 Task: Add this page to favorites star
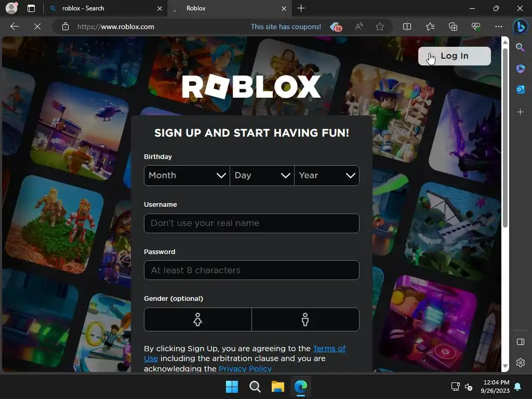pos(380,26)
